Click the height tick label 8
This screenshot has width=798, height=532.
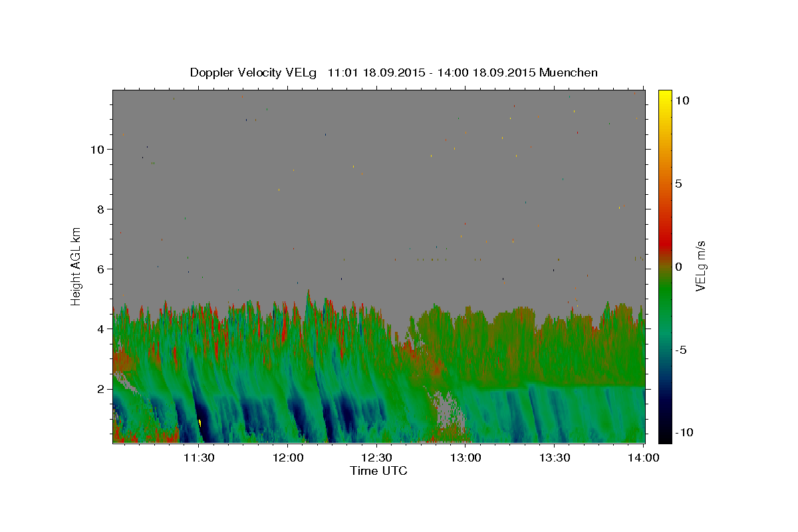101,209
